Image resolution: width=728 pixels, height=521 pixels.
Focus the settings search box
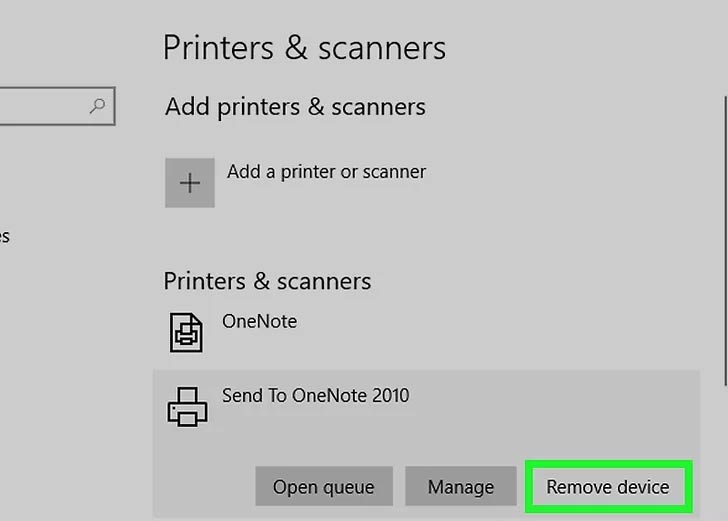click(x=45, y=106)
